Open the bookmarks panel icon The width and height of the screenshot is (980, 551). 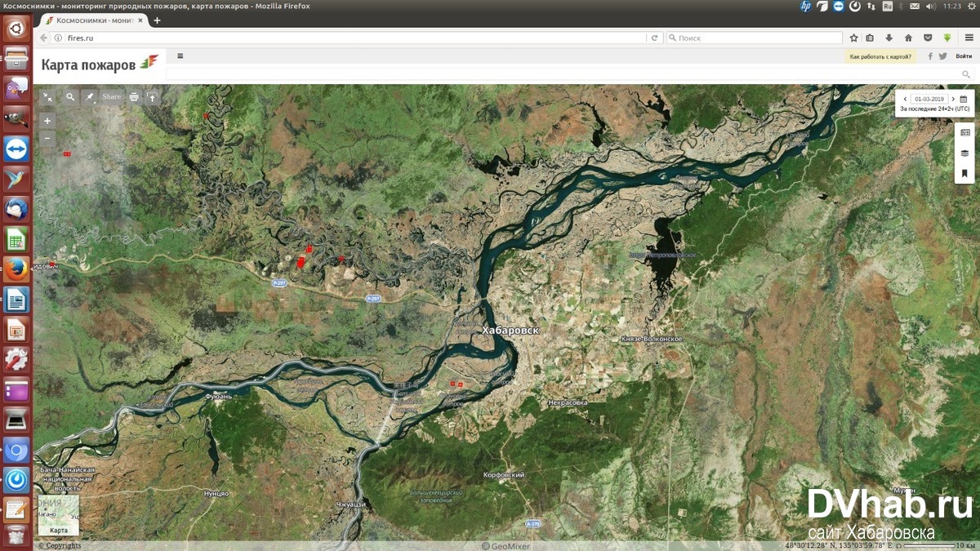pyautogui.click(x=964, y=173)
